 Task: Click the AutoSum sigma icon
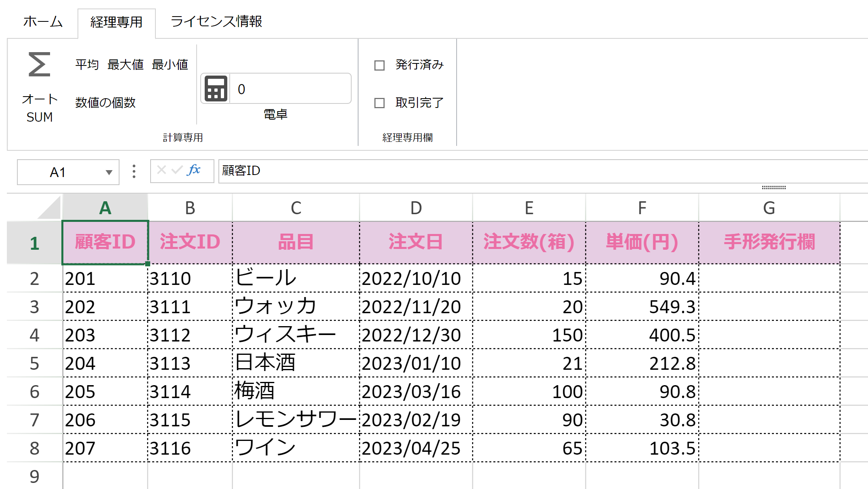[x=40, y=64]
